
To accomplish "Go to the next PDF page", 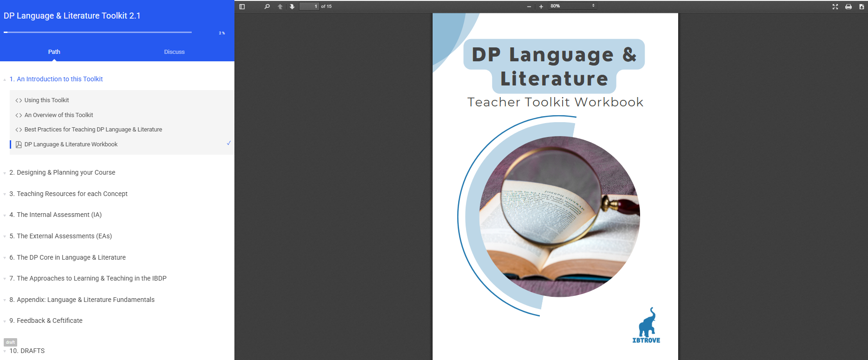I will click(292, 7).
